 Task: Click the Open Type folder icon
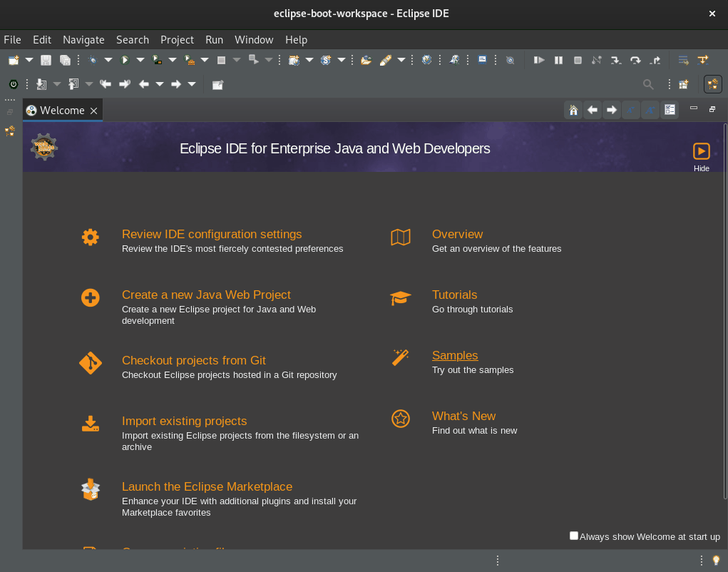pos(366,60)
